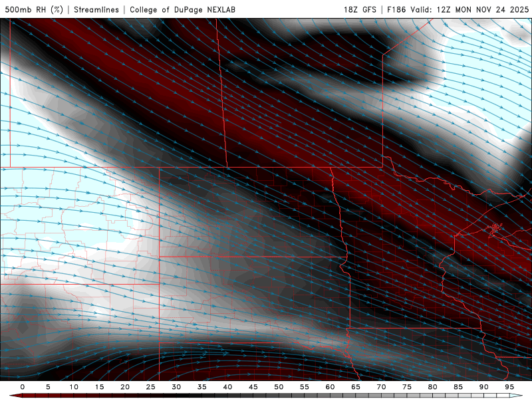Image resolution: width=532 pixels, height=399 pixels.
Task: Click legend label '60' on the RH scale
Action: click(330, 387)
